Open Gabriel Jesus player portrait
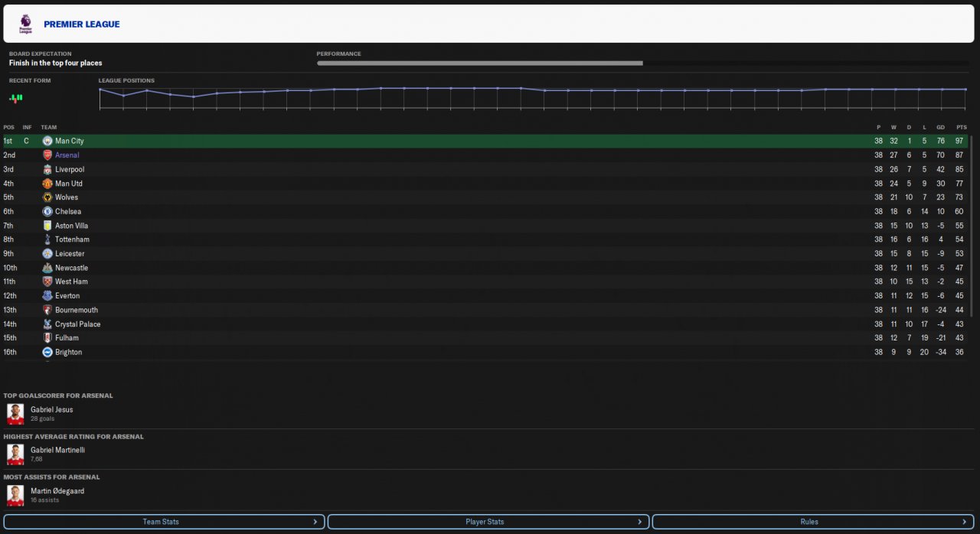This screenshot has width=980, height=534. point(15,414)
